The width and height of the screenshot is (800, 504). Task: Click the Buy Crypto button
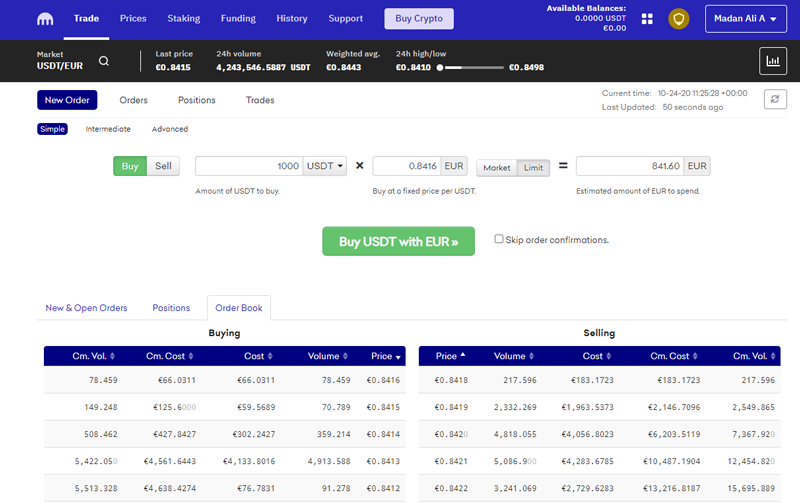tap(419, 18)
